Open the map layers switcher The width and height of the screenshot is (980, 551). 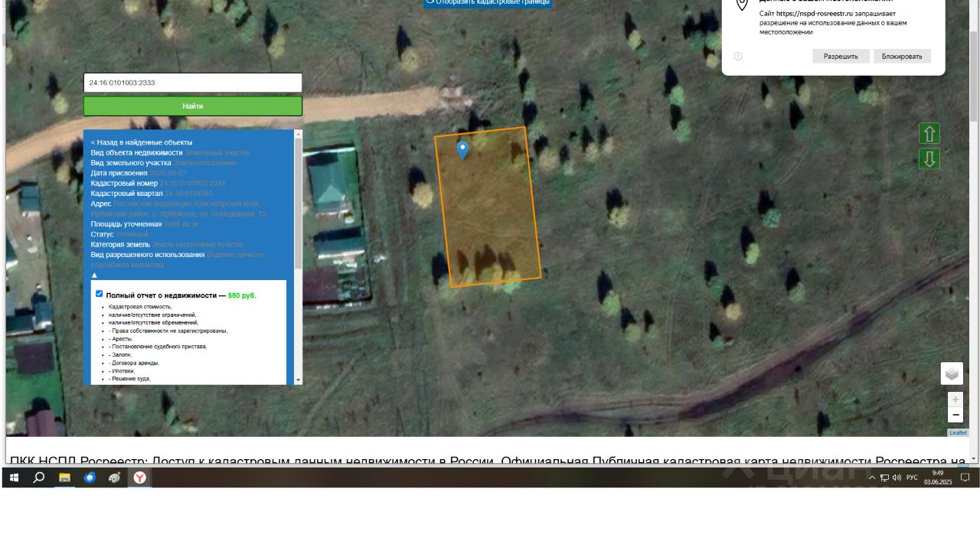[x=952, y=373]
